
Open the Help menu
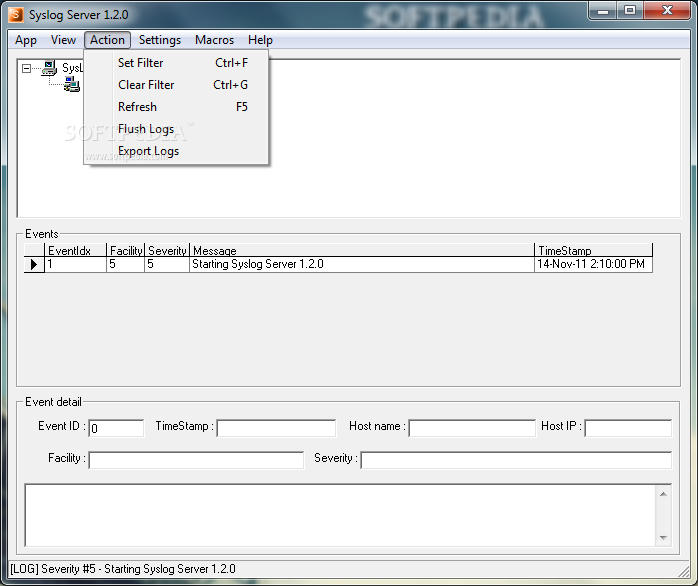tap(260, 40)
